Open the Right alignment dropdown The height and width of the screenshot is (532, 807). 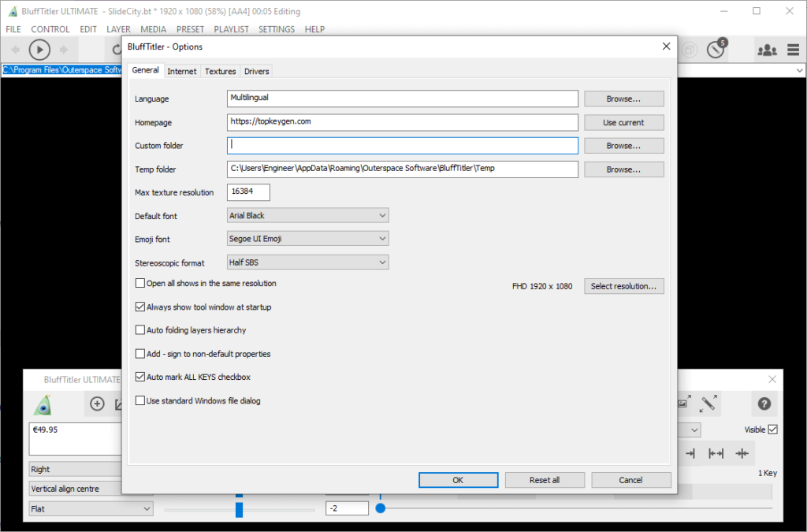(75, 469)
